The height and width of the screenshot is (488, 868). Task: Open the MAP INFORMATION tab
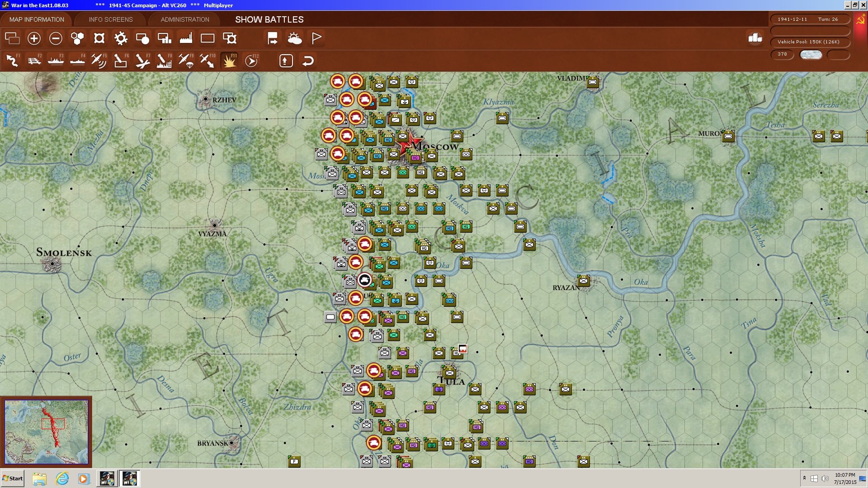pos(37,19)
